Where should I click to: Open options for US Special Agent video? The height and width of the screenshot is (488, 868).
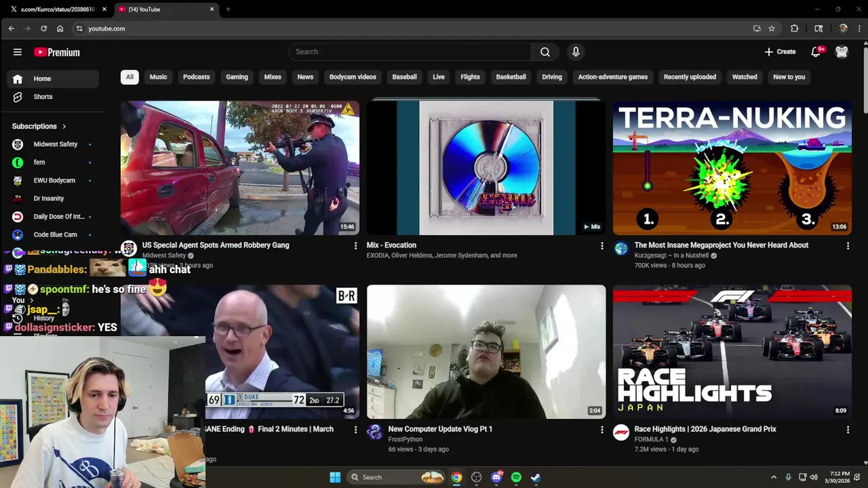[x=355, y=246]
